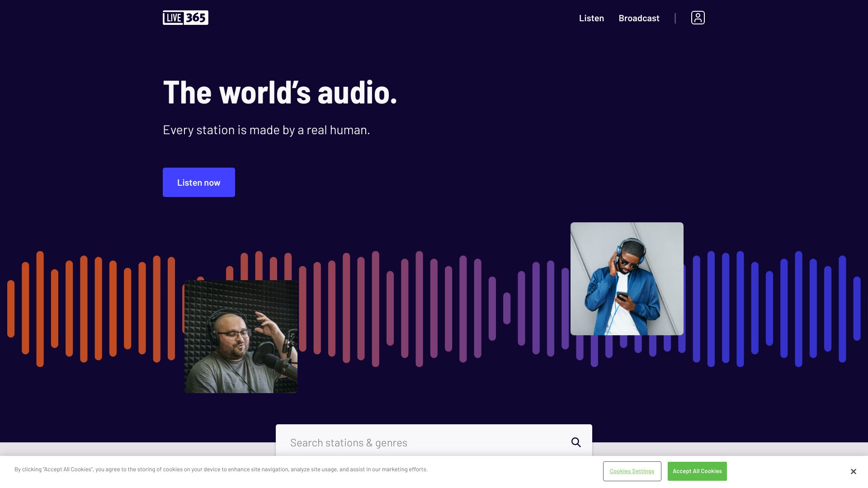Open Cookies Settings link
The height and width of the screenshot is (488, 868).
pos(632,471)
